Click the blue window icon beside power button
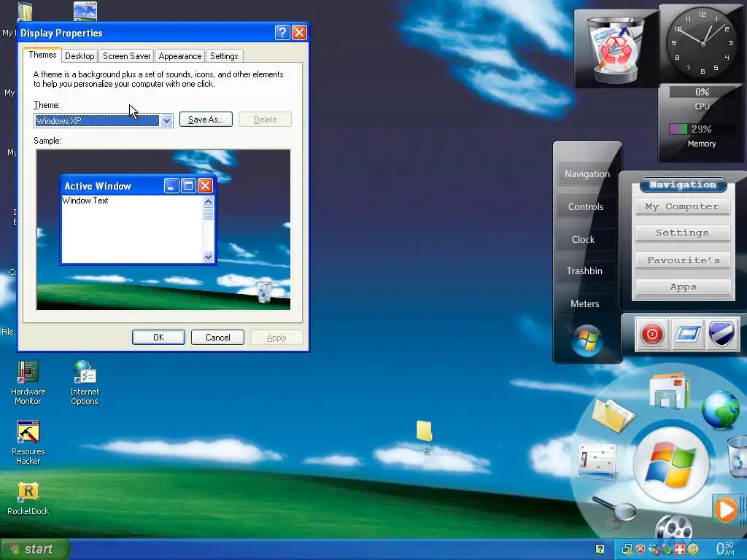 click(x=687, y=334)
